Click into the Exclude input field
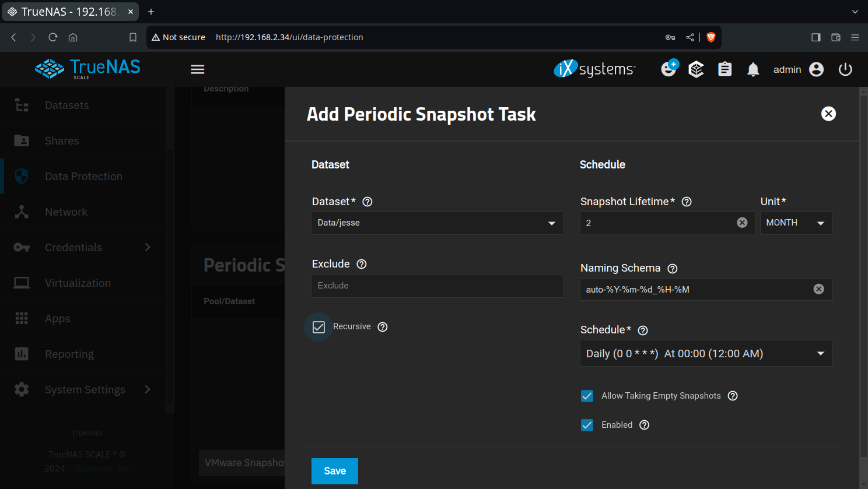This screenshot has height=489, width=868. (x=437, y=286)
